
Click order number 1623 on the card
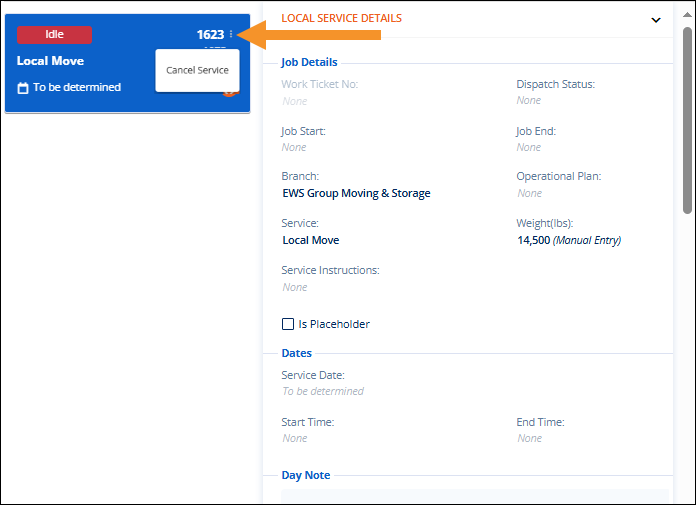tap(210, 35)
